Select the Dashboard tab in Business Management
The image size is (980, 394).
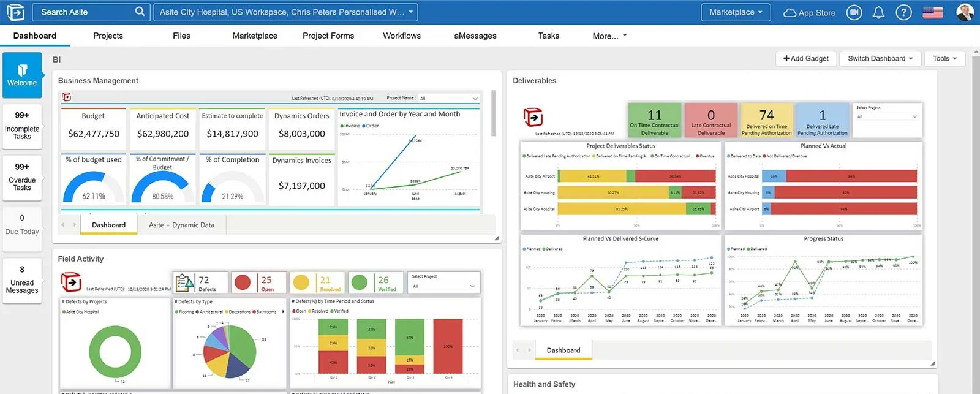click(108, 225)
